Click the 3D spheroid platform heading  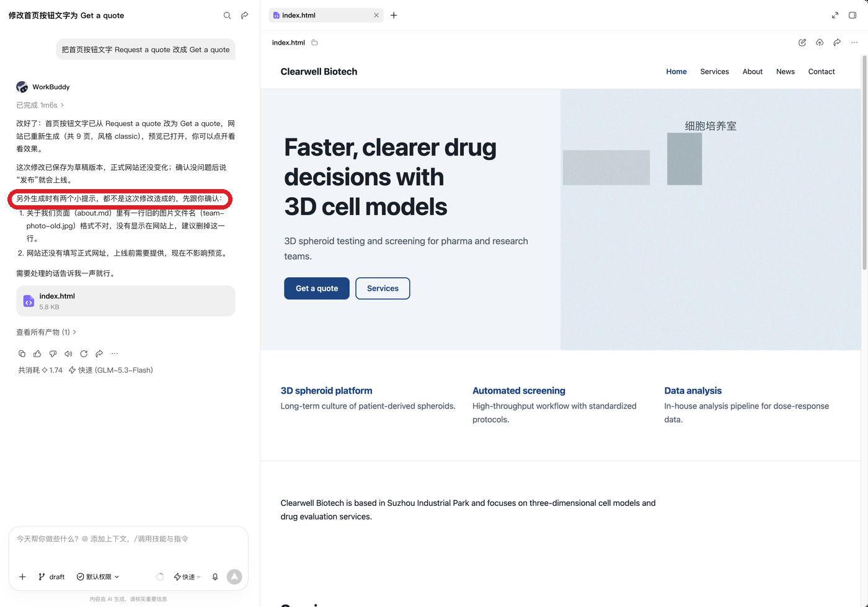(x=326, y=391)
